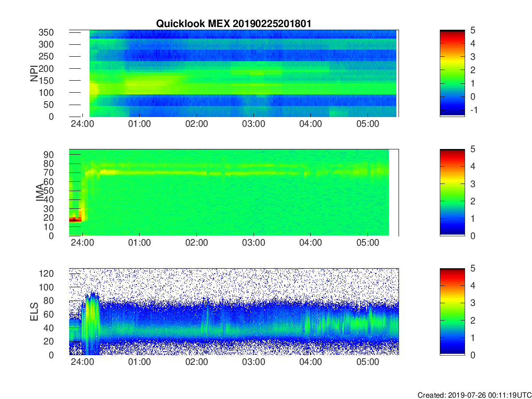Click the 0 label on ELS colorbar
The width and height of the screenshot is (532, 399).
click(x=473, y=355)
